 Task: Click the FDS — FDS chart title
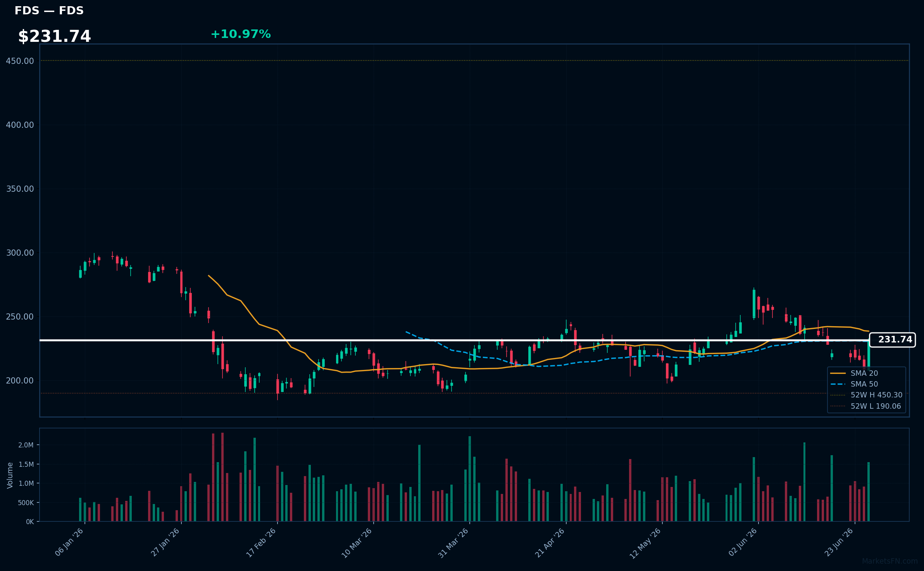(x=49, y=10)
